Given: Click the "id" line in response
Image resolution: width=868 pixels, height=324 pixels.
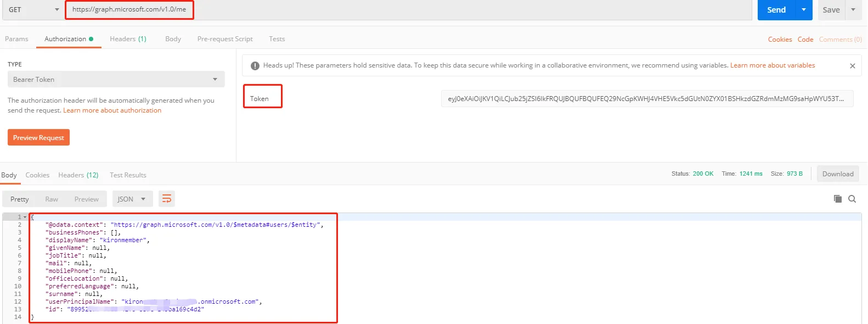Looking at the screenshot, I should (125, 309).
